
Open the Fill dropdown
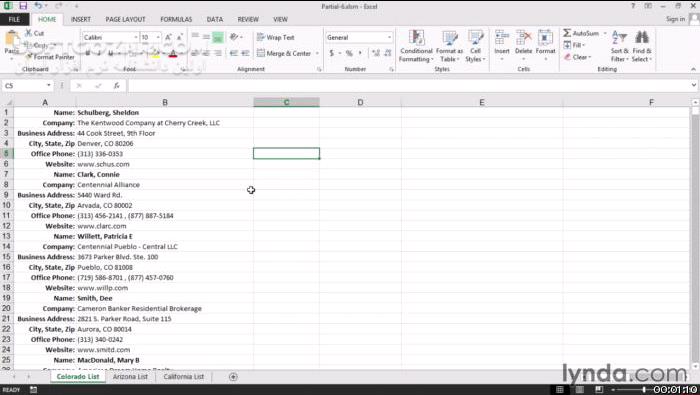coord(574,45)
